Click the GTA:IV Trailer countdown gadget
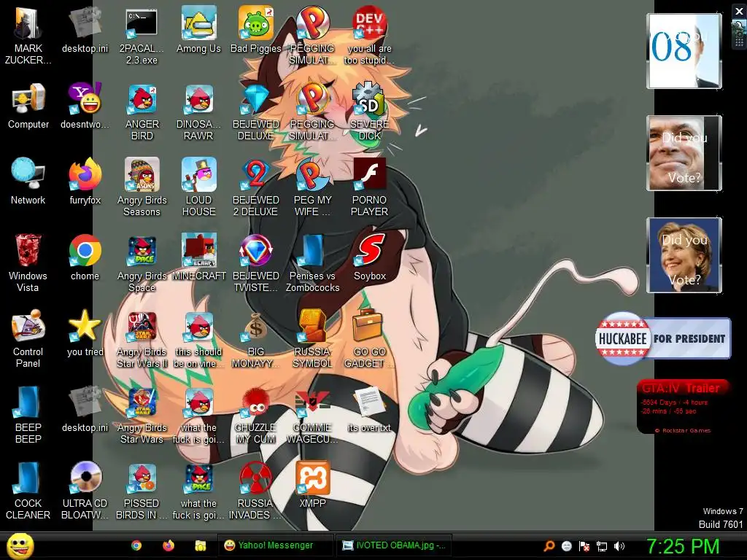 [x=683, y=407]
